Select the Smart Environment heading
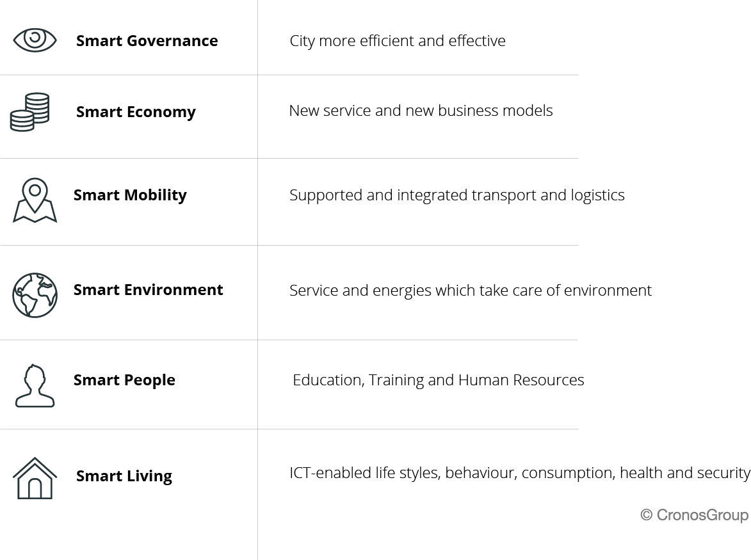 (x=148, y=289)
